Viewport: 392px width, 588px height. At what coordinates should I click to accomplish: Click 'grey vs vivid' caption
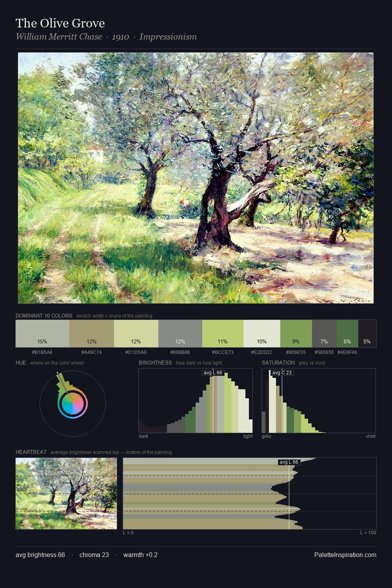pos(312,363)
